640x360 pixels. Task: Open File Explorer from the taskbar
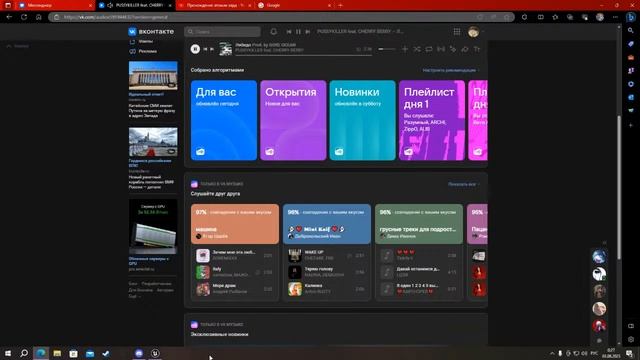(57, 353)
